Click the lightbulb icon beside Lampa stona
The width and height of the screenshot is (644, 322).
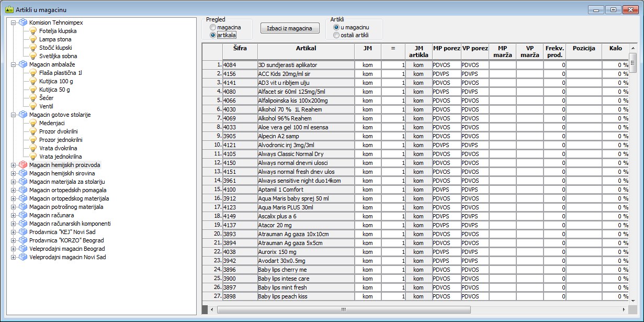[x=33, y=39]
